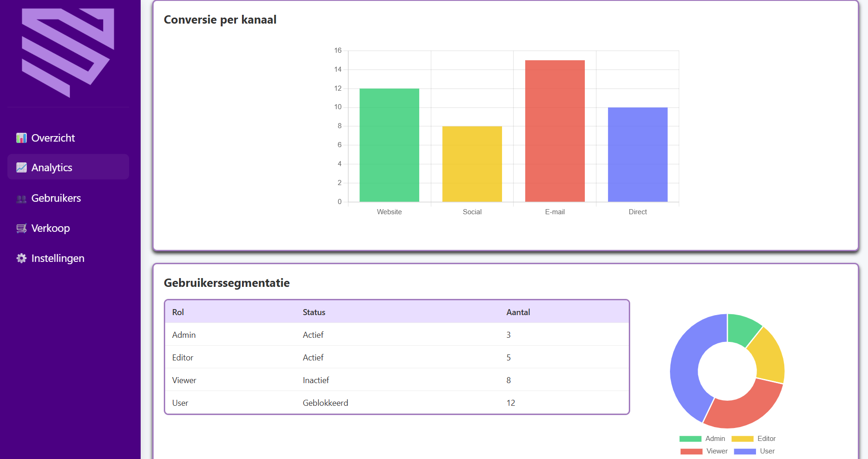868x459 pixels.
Task: Click the Rol column header
Action: tap(178, 312)
